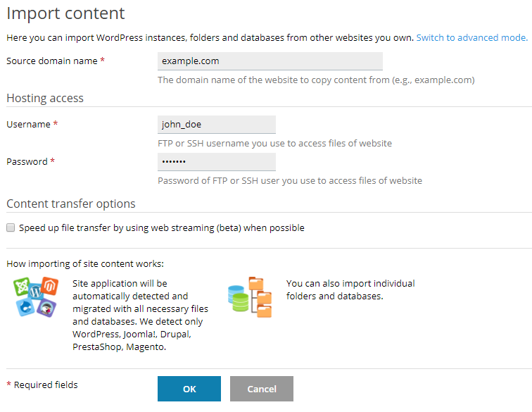This screenshot has width=532, height=412.
Task: Click the green Joomla logo icon
Action: pos(22,287)
